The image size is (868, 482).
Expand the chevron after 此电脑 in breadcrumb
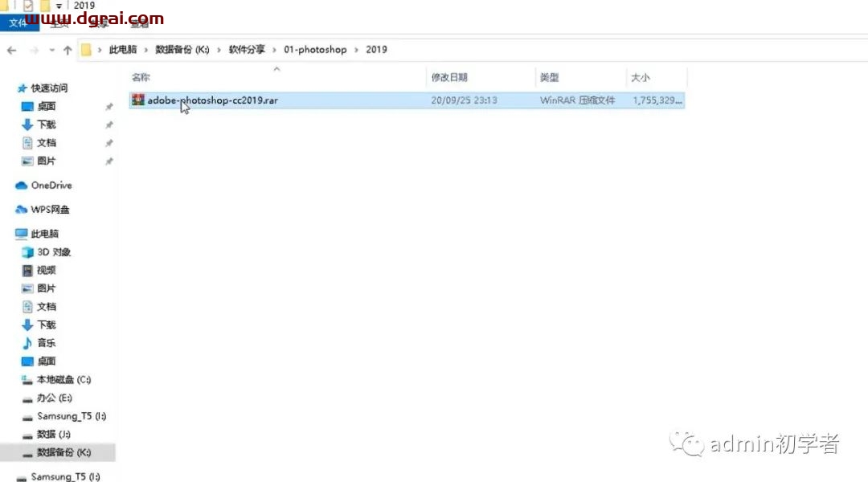click(146, 50)
